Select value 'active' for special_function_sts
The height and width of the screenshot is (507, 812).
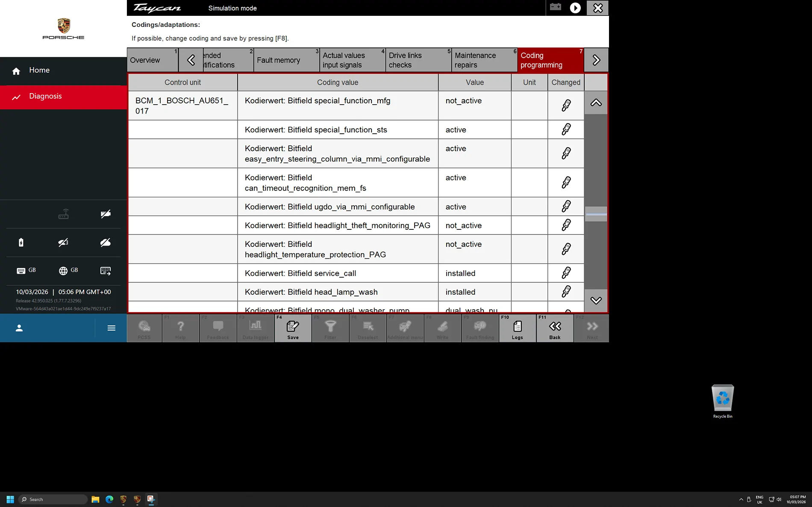[x=475, y=129]
